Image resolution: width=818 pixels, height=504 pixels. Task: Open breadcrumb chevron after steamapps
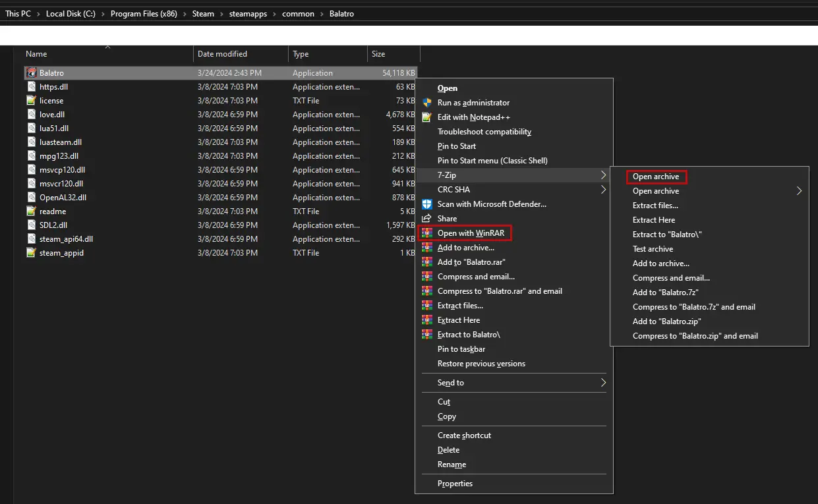[274, 14]
